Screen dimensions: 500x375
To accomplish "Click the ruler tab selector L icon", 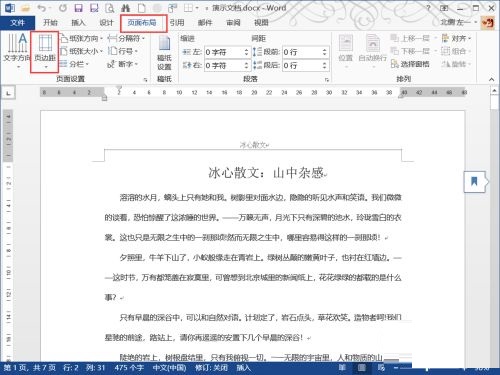I will [9, 93].
